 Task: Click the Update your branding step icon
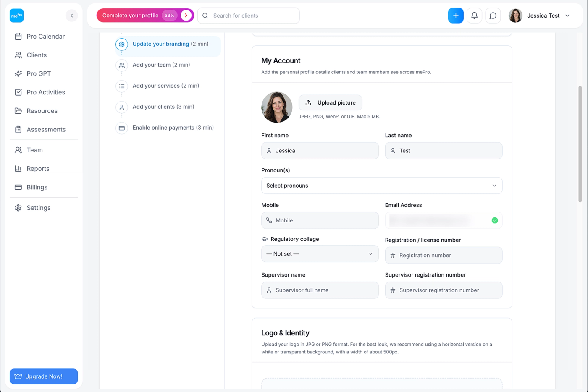[x=122, y=44]
